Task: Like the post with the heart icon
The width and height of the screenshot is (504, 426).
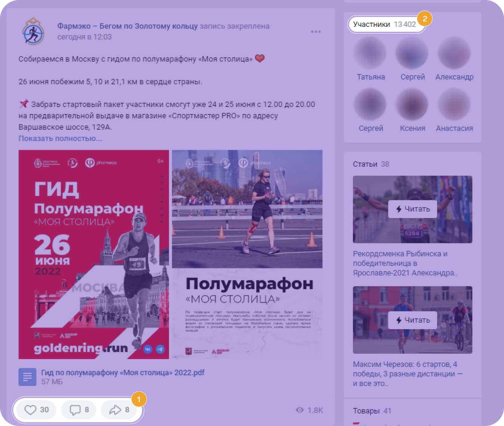Action: [30, 410]
